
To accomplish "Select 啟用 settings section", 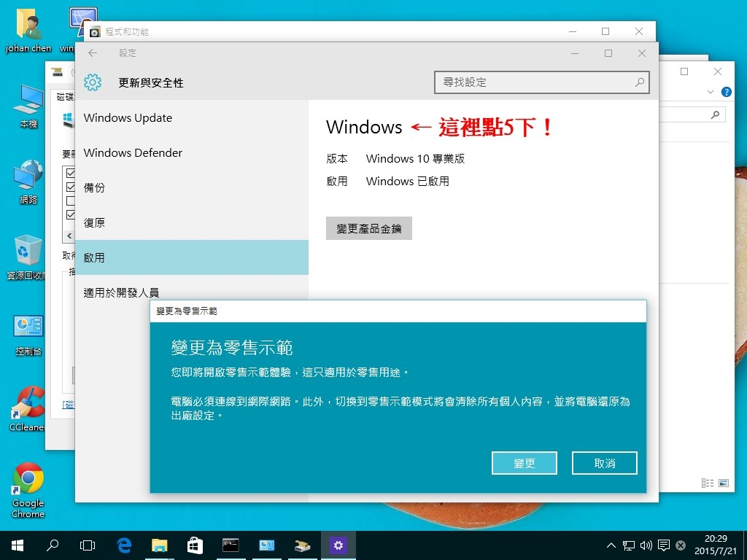I will tap(192, 257).
